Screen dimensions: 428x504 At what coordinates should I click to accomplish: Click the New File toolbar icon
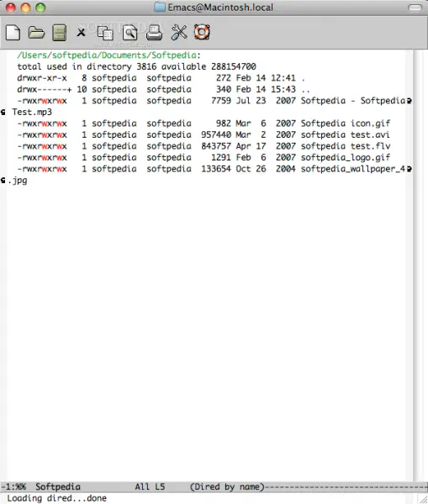pyautogui.click(x=13, y=33)
